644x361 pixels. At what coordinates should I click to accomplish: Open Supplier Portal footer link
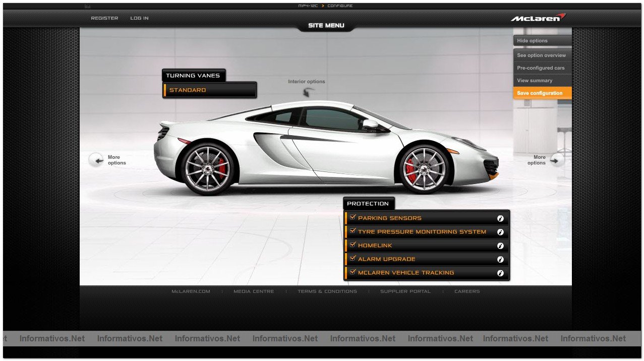pos(405,291)
